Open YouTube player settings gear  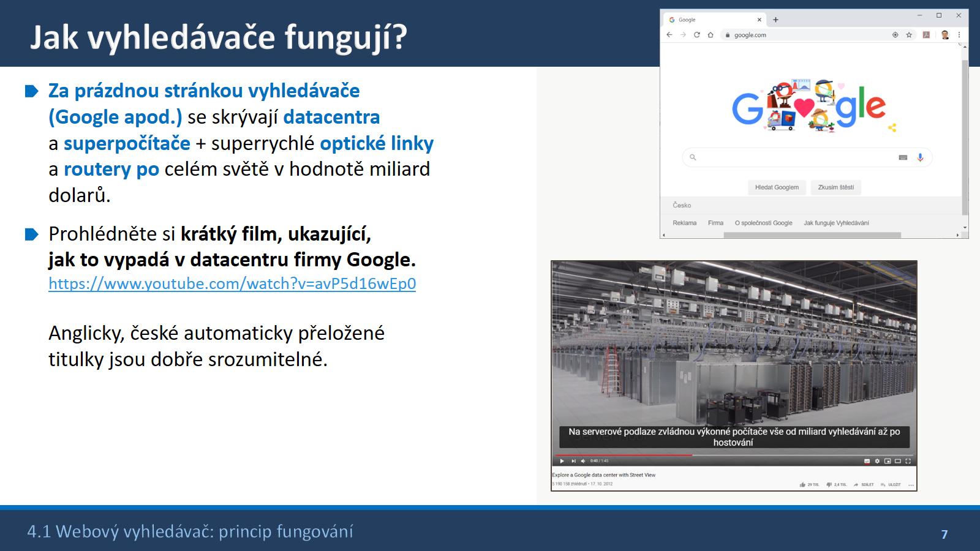pyautogui.click(x=877, y=461)
